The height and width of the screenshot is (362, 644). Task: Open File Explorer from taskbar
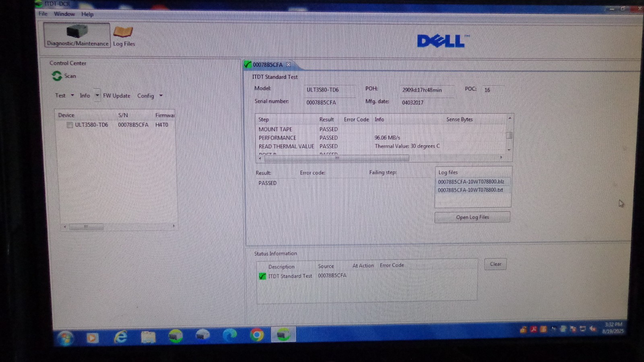[x=148, y=337]
